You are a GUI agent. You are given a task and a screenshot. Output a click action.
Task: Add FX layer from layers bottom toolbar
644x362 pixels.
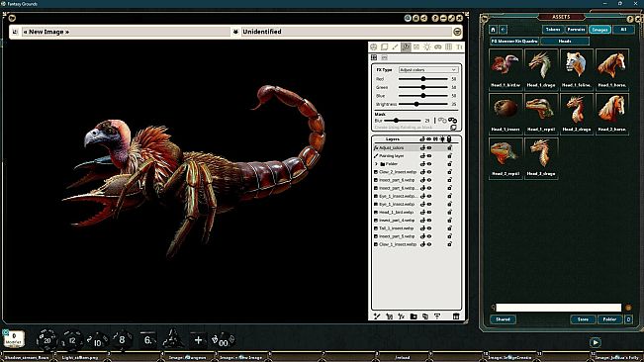tap(402, 317)
